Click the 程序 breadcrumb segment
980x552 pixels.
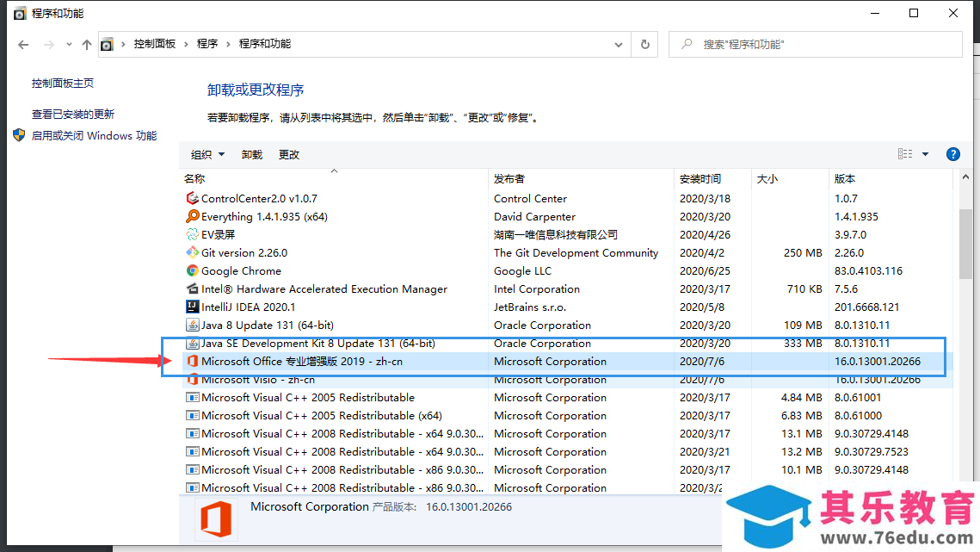coord(207,44)
